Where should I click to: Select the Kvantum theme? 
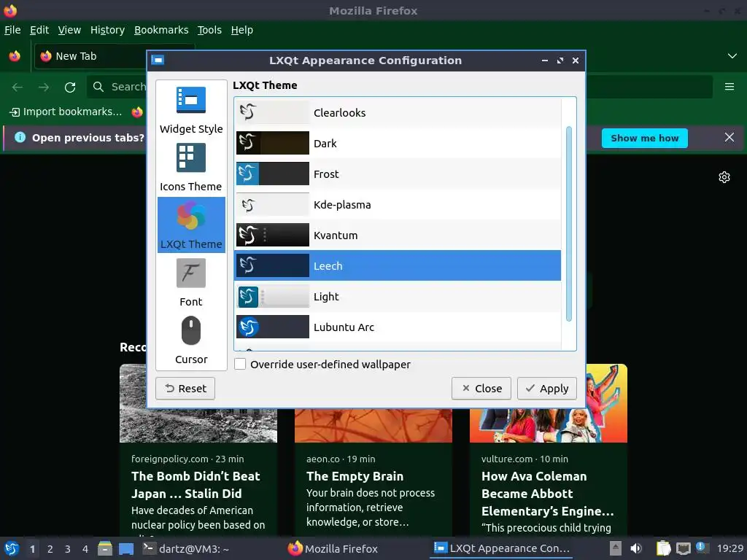tap(398, 236)
